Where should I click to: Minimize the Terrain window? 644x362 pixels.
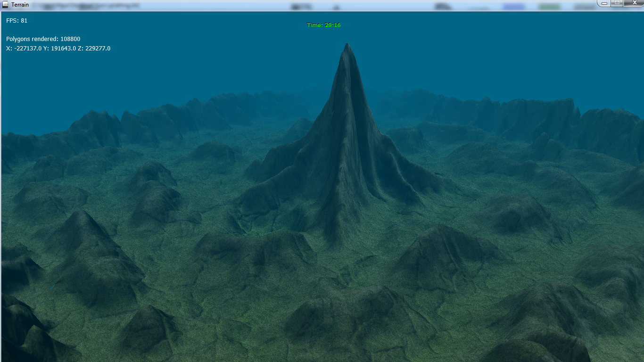pyautogui.click(x=604, y=3)
